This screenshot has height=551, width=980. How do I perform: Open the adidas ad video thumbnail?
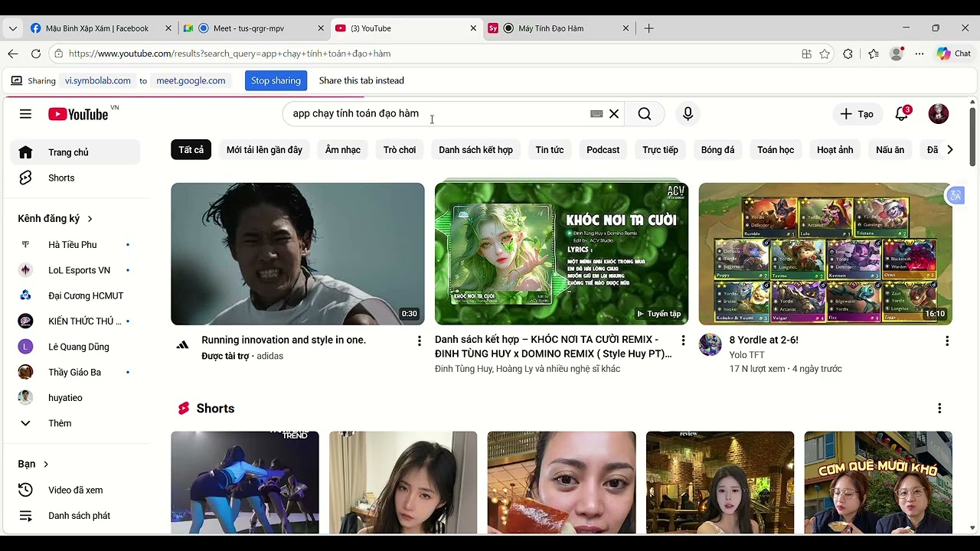click(298, 254)
